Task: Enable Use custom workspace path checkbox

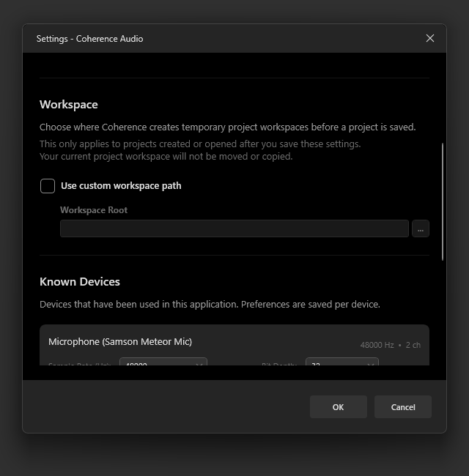Action: point(48,186)
